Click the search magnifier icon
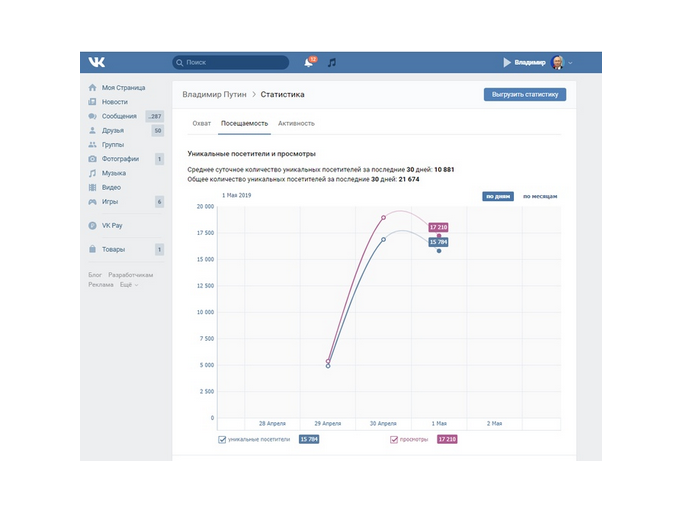682x512 pixels. pos(179,63)
